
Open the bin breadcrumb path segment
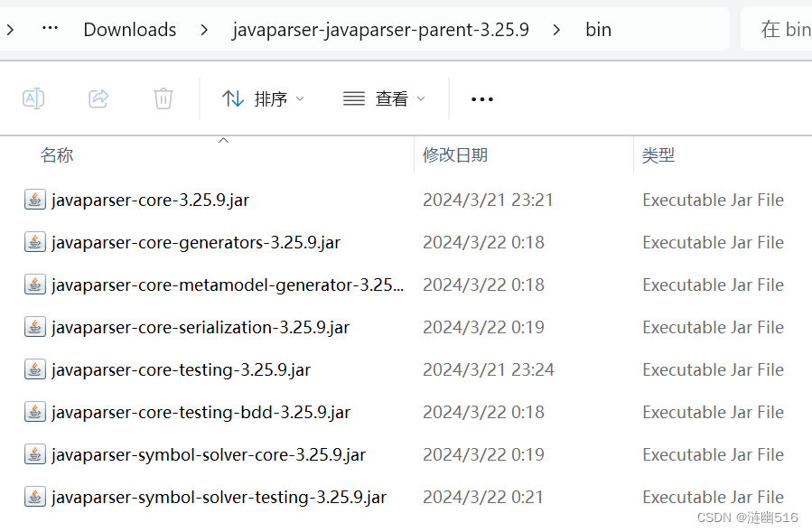click(x=598, y=29)
